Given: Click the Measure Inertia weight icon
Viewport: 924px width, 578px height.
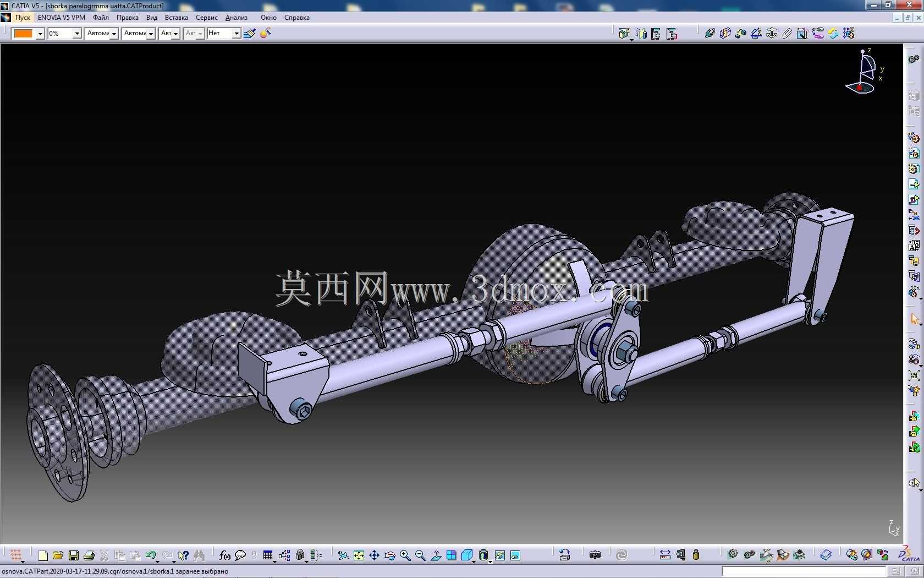Looking at the screenshot, I should point(696,555).
